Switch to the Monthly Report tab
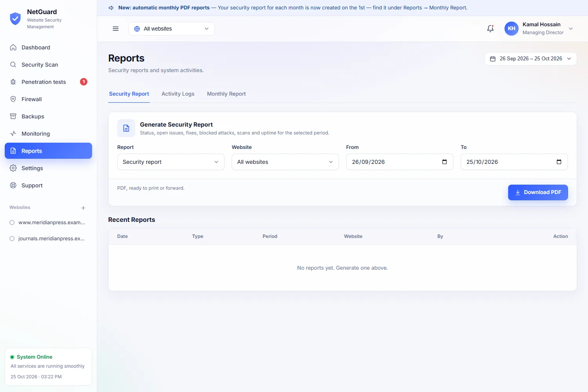Screen dimensions: 588x392 pyautogui.click(x=227, y=94)
